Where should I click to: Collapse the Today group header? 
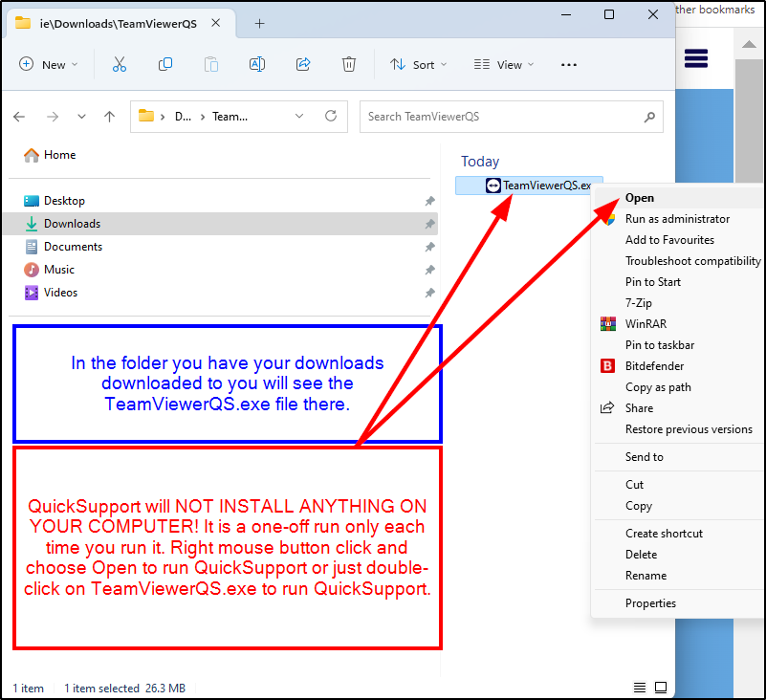(x=480, y=162)
